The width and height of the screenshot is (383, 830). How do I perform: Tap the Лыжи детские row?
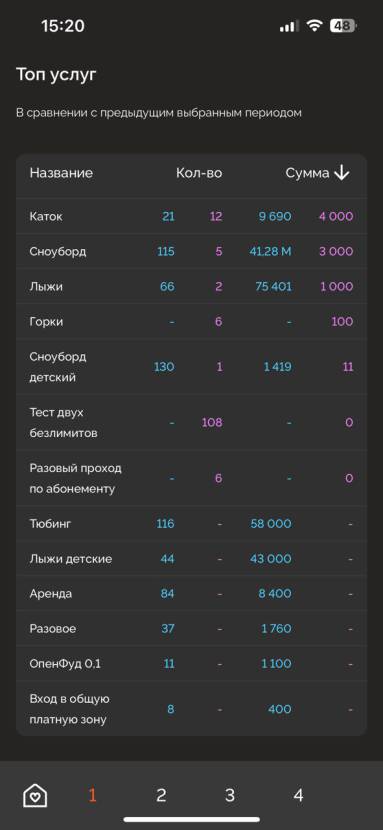[x=191, y=559]
